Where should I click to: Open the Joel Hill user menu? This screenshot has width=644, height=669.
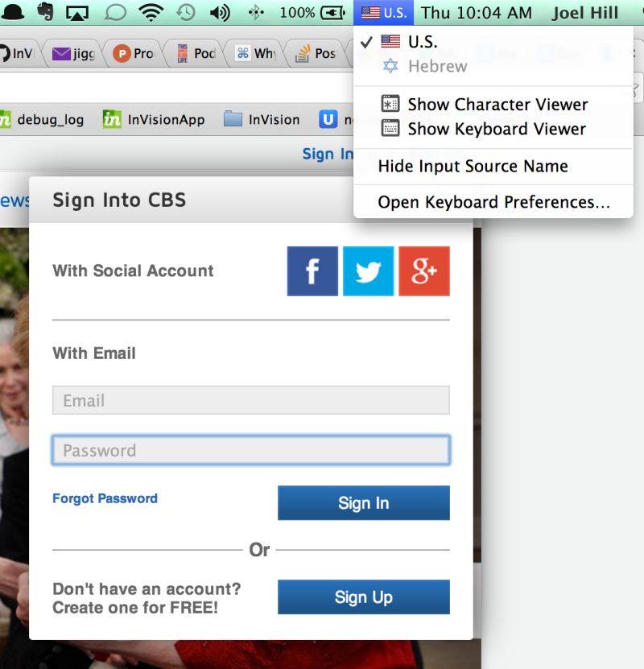tap(584, 13)
